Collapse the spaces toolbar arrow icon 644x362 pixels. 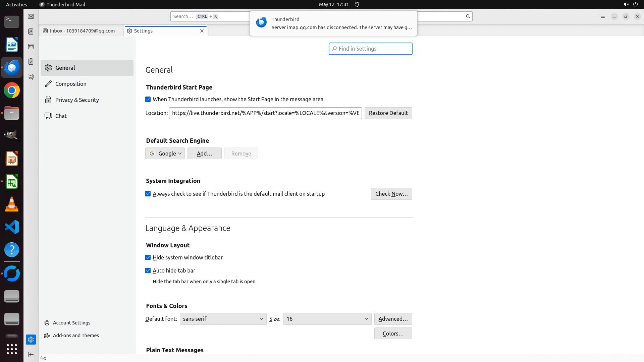point(31,354)
